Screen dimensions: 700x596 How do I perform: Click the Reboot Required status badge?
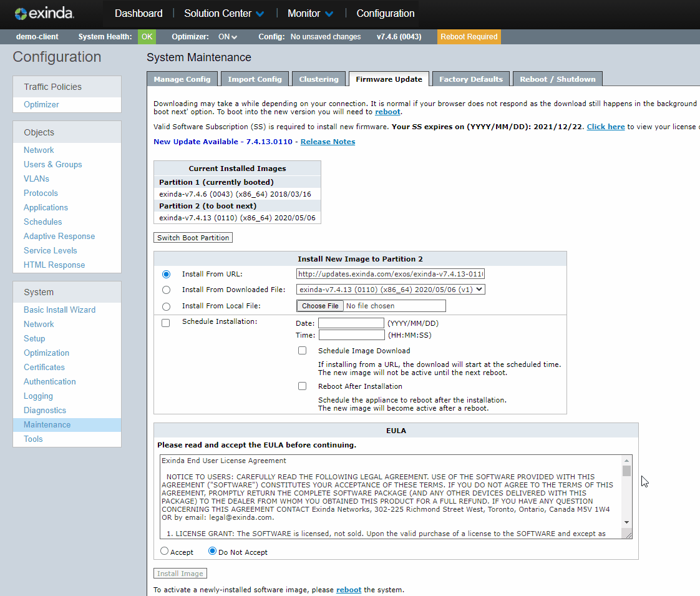(469, 37)
